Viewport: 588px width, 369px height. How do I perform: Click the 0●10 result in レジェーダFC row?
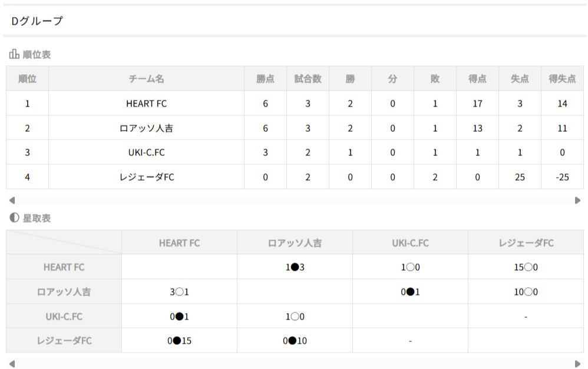(x=295, y=341)
